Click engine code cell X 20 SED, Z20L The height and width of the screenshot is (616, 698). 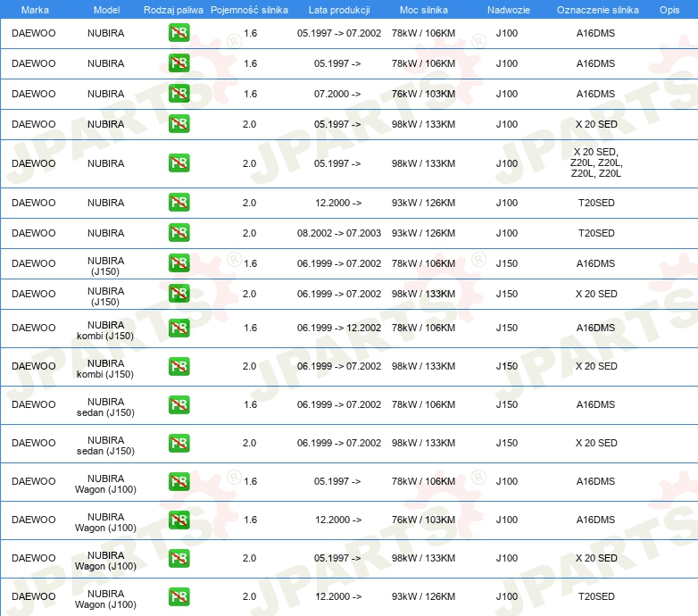(596, 162)
